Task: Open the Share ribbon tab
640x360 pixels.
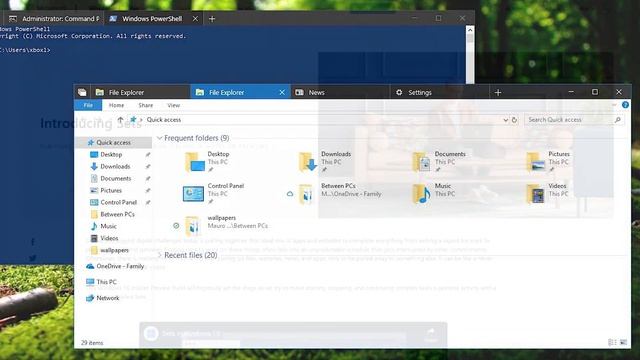Action: click(x=146, y=105)
